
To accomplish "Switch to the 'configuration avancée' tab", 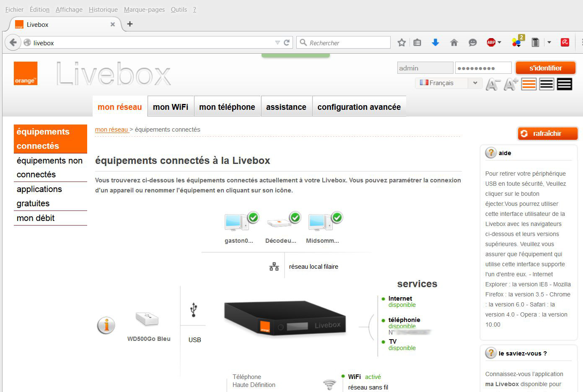I will coord(359,106).
